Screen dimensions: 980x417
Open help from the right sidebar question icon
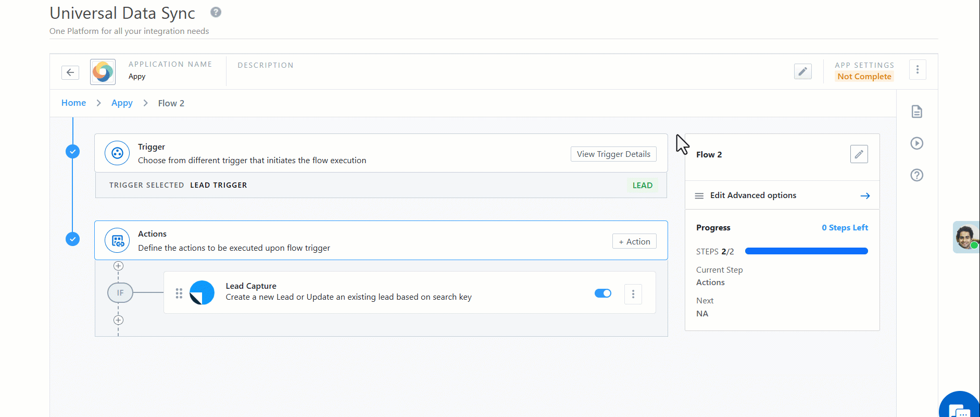point(917,175)
